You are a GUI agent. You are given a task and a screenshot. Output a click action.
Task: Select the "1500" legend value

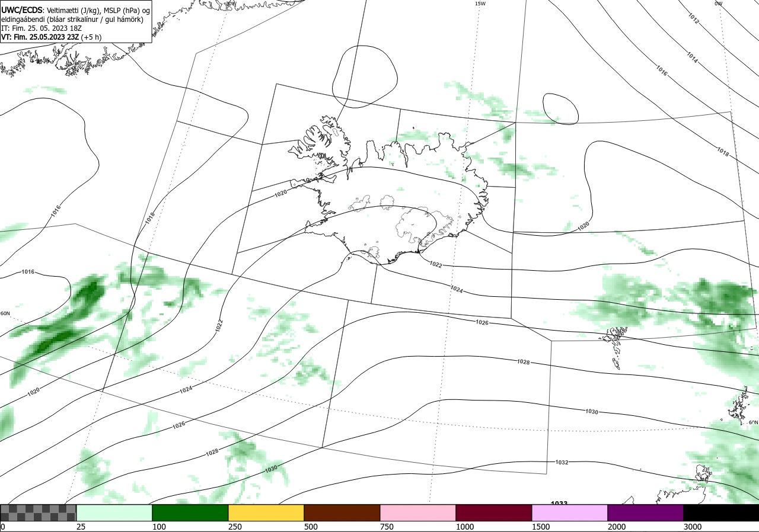tap(541, 527)
